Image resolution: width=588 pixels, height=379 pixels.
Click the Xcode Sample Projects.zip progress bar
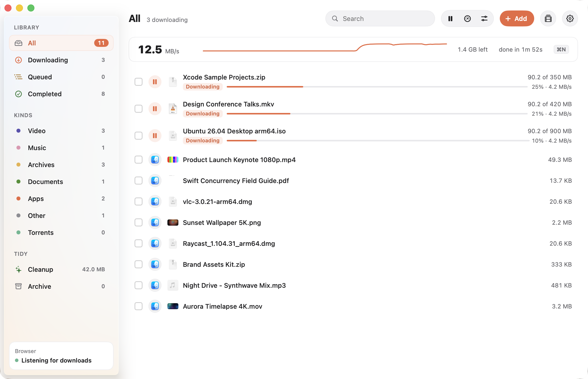click(377, 87)
